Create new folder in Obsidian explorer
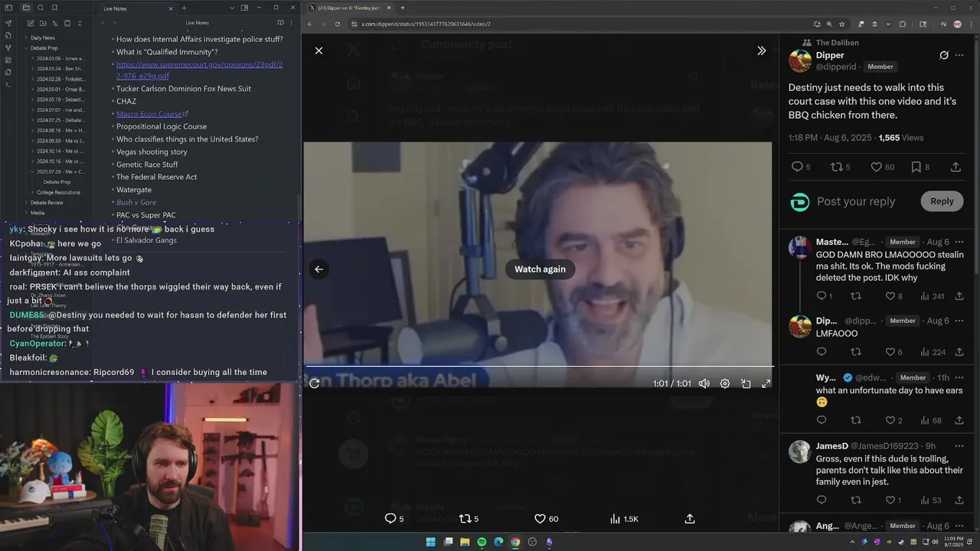 [42, 24]
